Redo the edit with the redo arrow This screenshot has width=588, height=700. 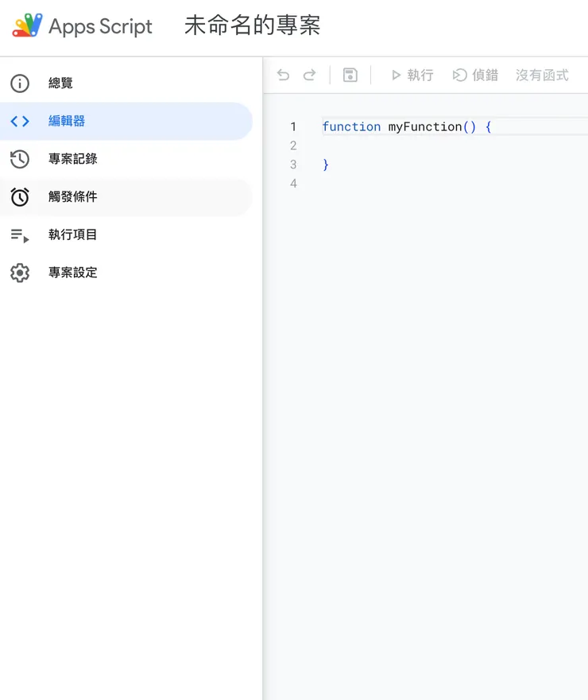[309, 75]
